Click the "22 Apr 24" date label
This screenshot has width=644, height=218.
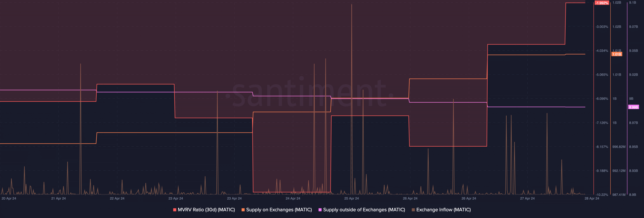117,198
